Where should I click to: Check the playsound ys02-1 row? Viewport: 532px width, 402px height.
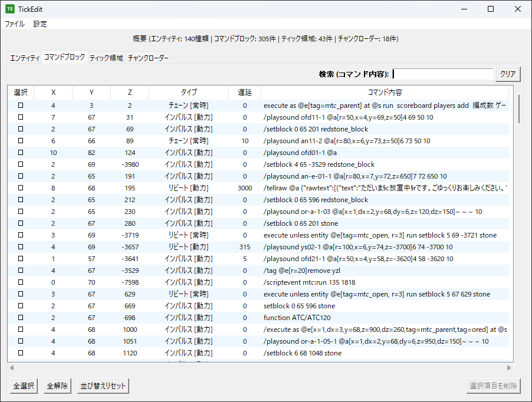point(21,247)
